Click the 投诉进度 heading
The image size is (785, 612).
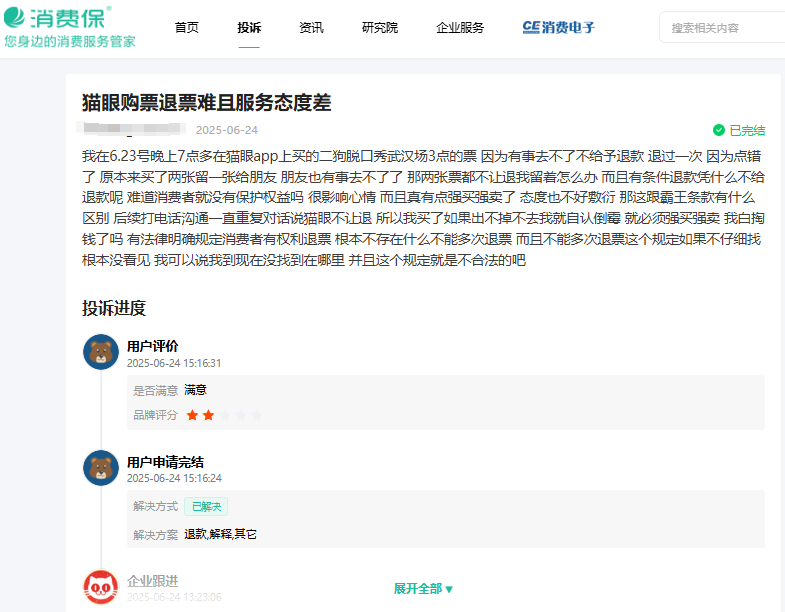pos(114,308)
